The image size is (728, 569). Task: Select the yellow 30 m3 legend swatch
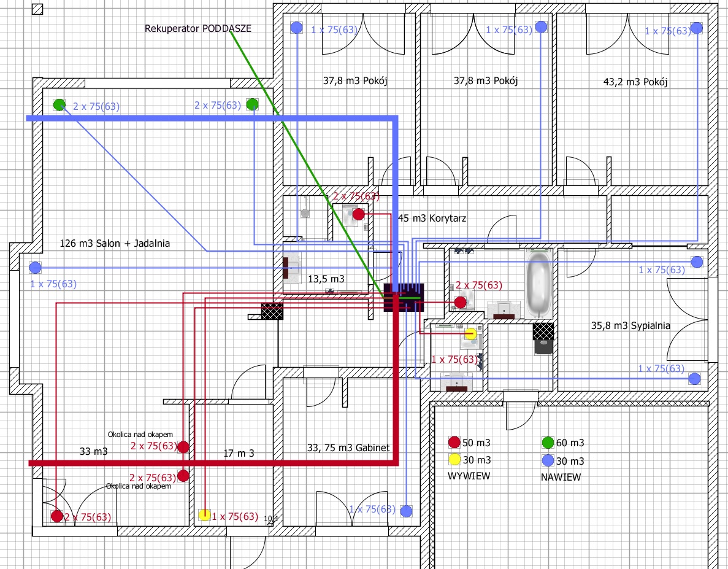click(x=454, y=460)
